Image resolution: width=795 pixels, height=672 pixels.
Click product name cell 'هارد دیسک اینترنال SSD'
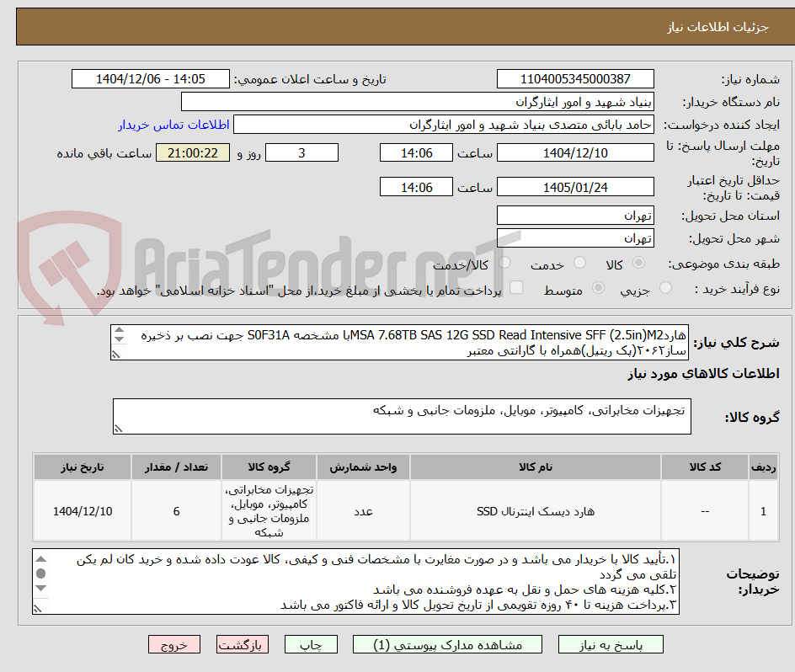tap(536, 511)
